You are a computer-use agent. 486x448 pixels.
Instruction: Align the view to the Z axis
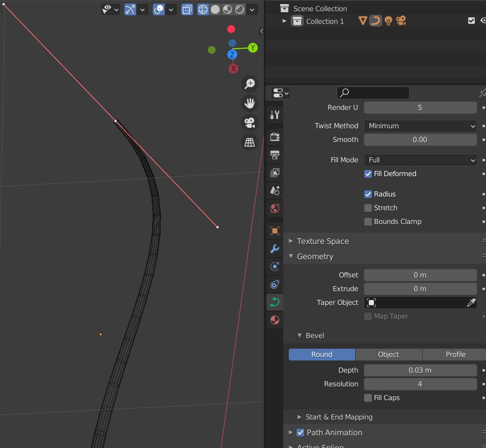232,55
